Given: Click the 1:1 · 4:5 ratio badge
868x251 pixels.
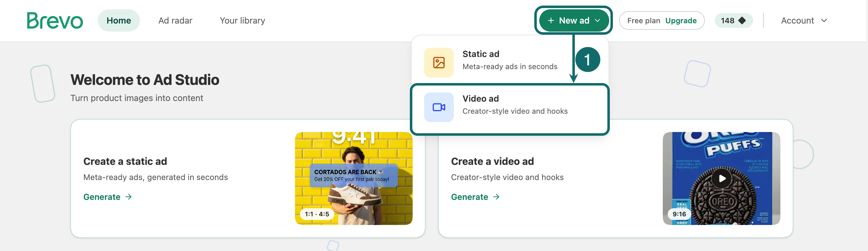Looking at the screenshot, I should 317,214.
